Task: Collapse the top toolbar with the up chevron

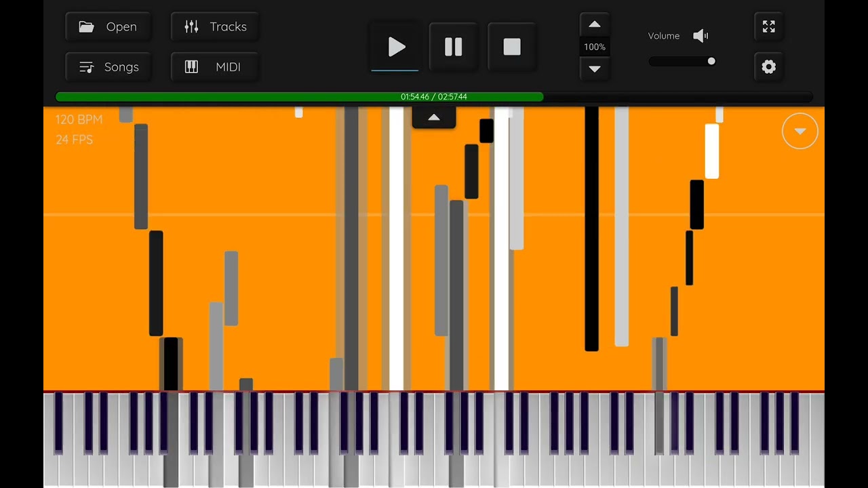Action: (434, 117)
